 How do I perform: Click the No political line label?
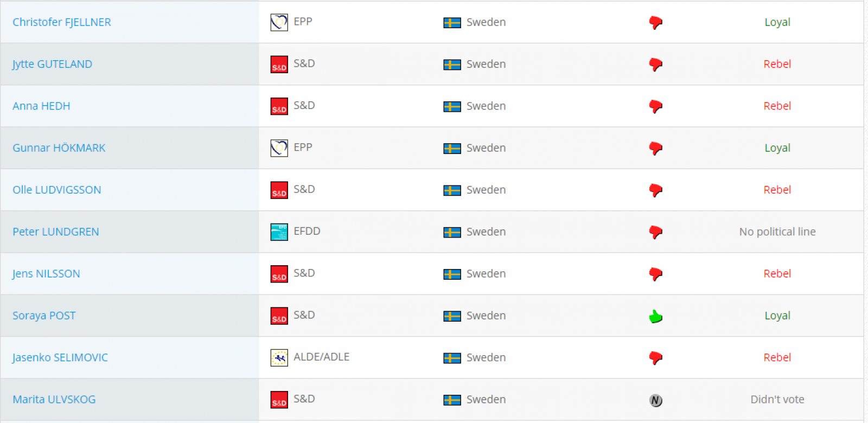click(x=777, y=232)
